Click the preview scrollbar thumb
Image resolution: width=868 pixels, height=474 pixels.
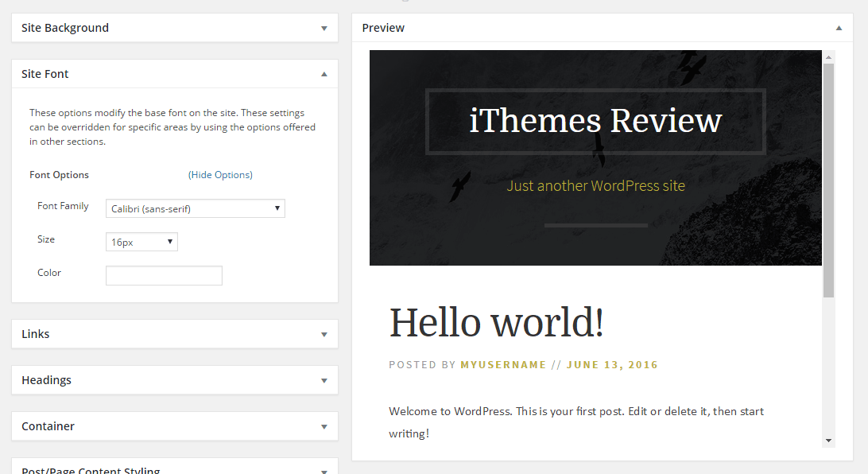[828, 181]
